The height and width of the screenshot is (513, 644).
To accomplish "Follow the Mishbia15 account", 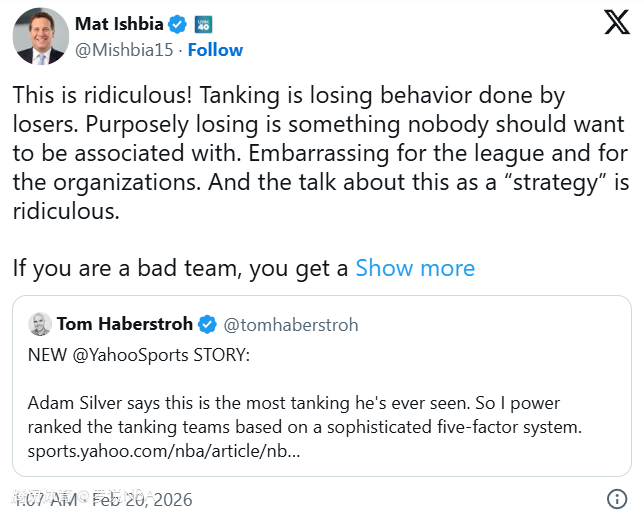I will 214,50.
